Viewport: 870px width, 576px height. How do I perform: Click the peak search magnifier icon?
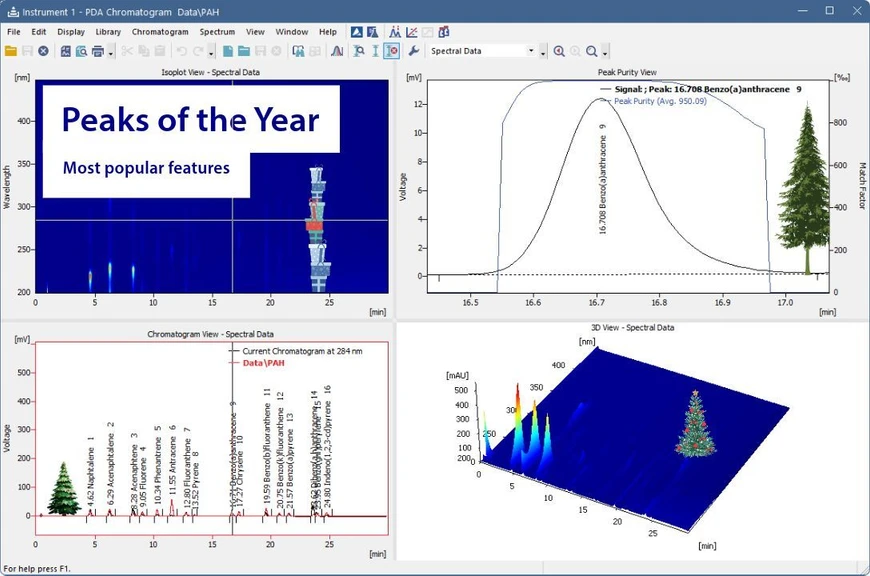click(359, 51)
